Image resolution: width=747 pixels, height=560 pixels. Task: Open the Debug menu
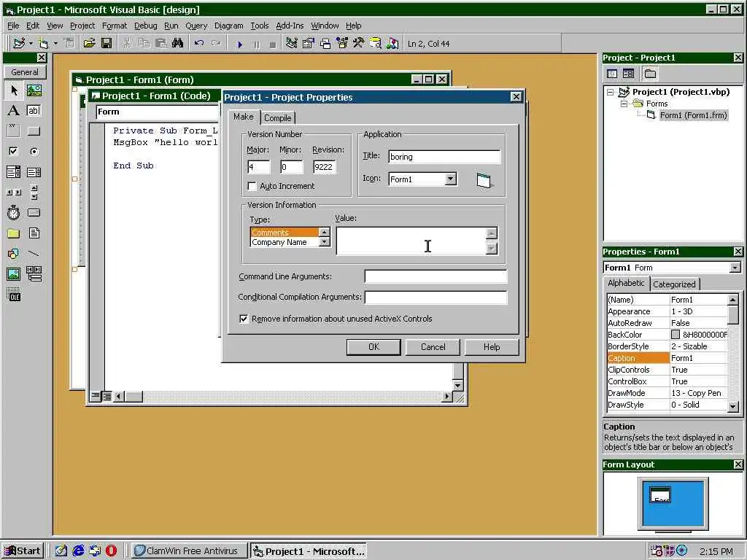click(145, 26)
